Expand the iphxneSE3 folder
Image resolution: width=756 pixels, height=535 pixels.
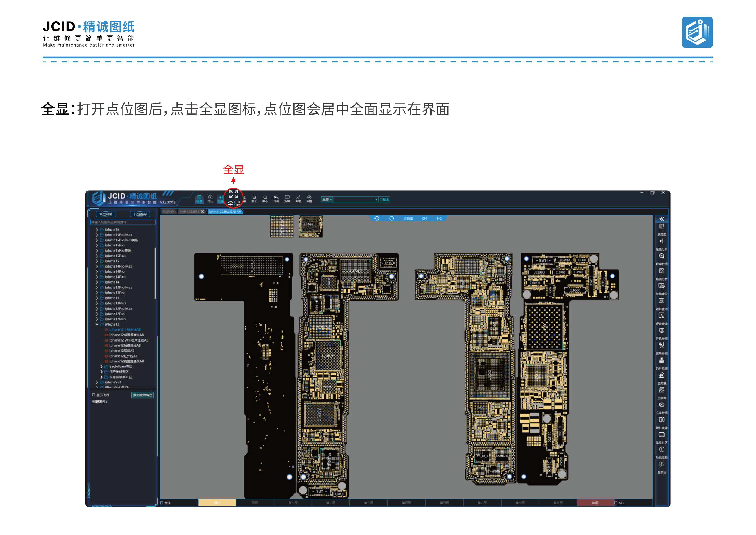coord(97,382)
